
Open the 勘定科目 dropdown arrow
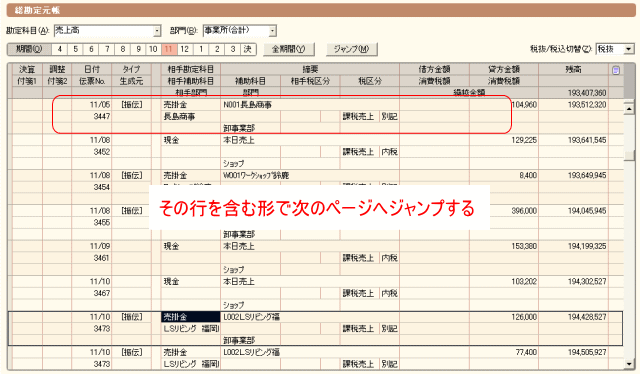157,31
